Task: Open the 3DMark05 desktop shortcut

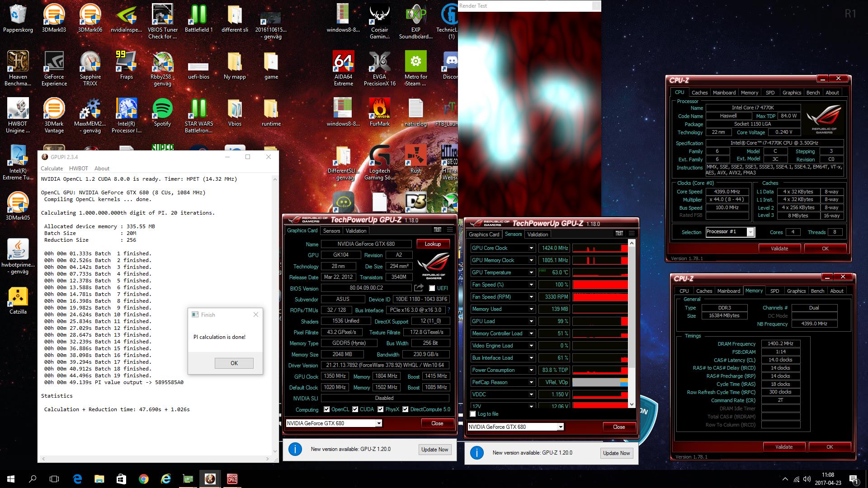Action: [18, 206]
